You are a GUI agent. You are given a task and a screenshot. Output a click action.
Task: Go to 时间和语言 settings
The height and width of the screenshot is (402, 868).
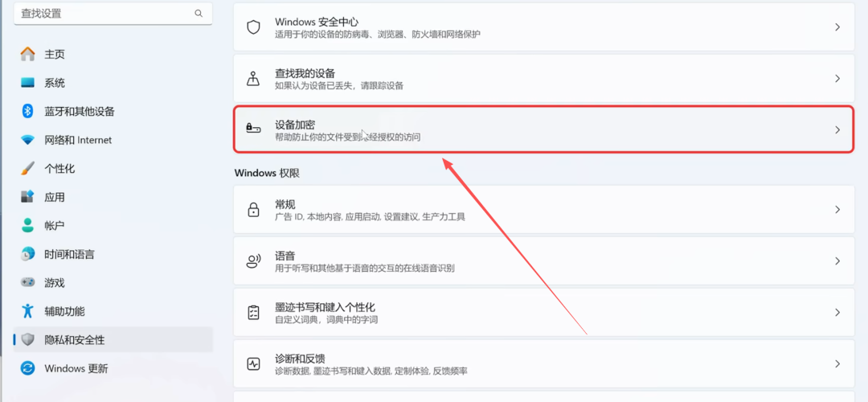pyautogui.click(x=69, y=254)
